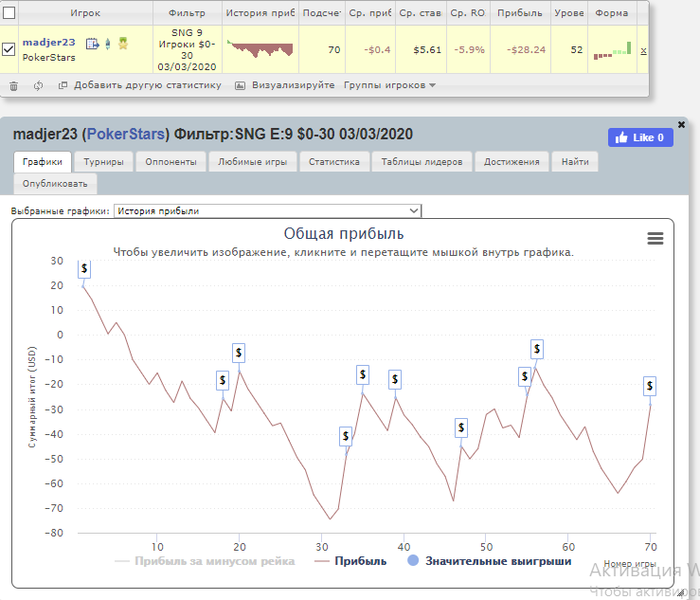Click the trash delete icon

(x=14, y=86)
